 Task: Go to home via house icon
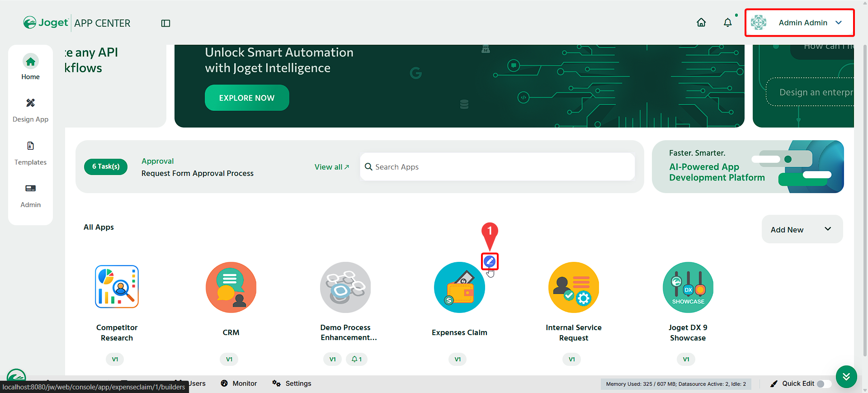pyautogui.click(x=701, y=23)
